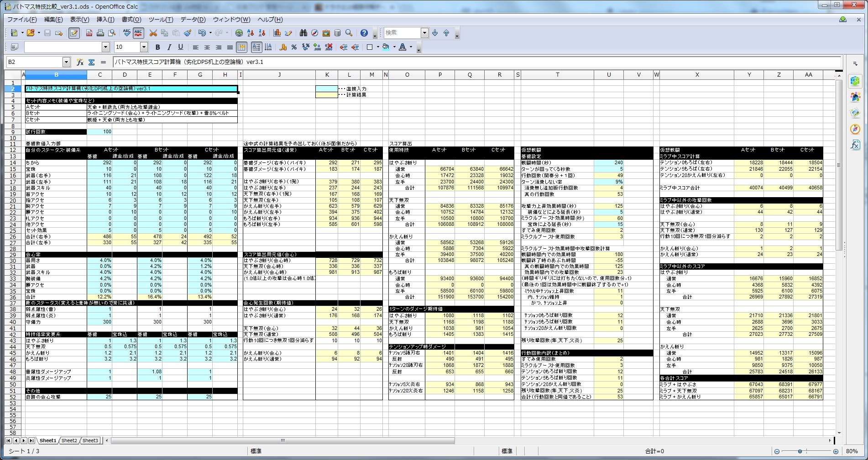Screen dimensions: 868x460
Task: Open the 書式(O) menu
Action: pos(131,20)
